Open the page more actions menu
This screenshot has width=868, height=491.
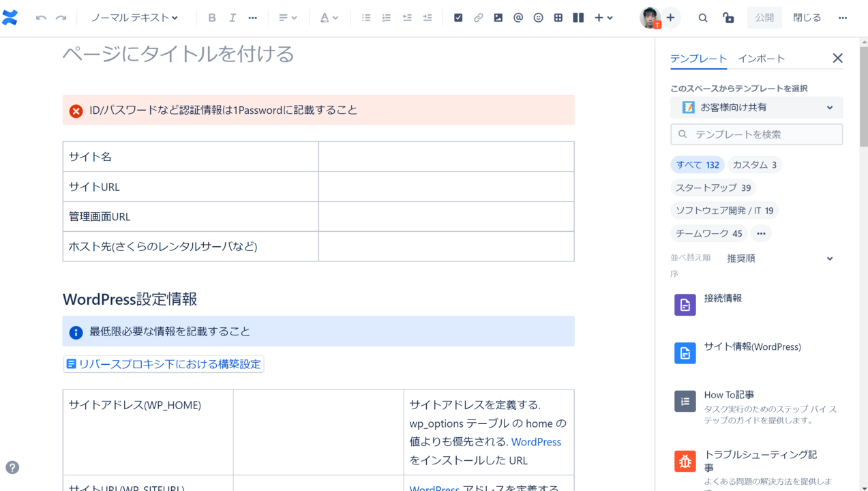coord(843,18)
